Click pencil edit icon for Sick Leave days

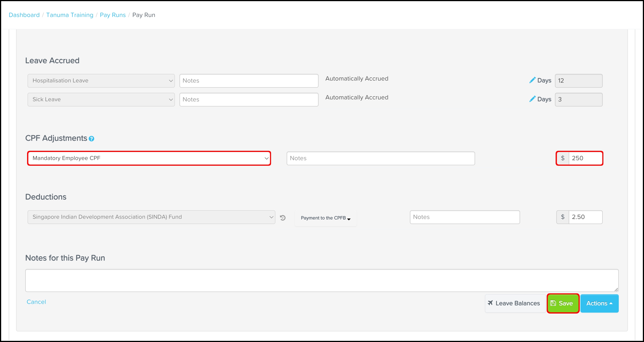click(532, 99)
